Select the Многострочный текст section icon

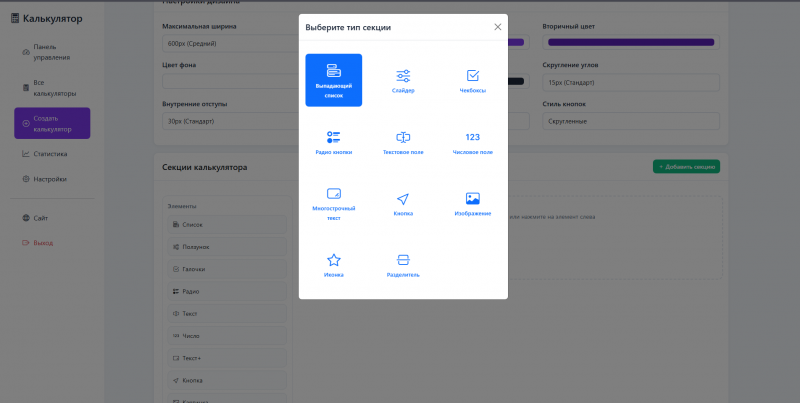(334, 193)
